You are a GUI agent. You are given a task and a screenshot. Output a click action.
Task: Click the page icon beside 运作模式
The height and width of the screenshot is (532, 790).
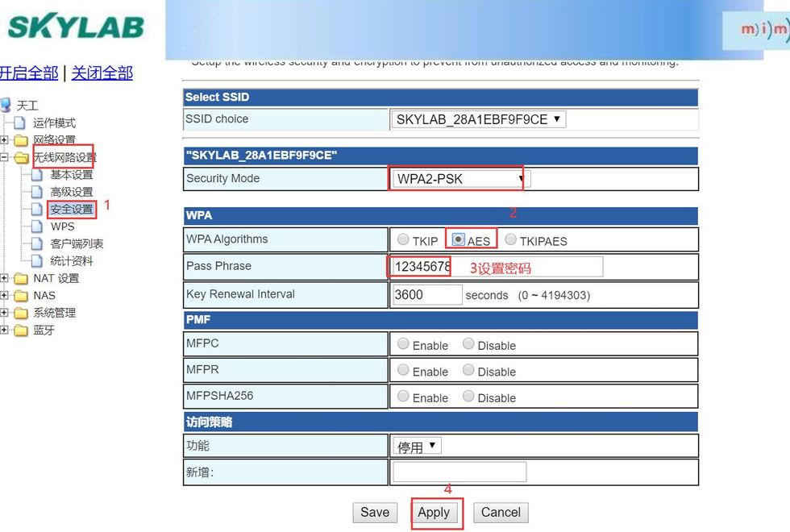pyautogui.click(x=20, y=123)
